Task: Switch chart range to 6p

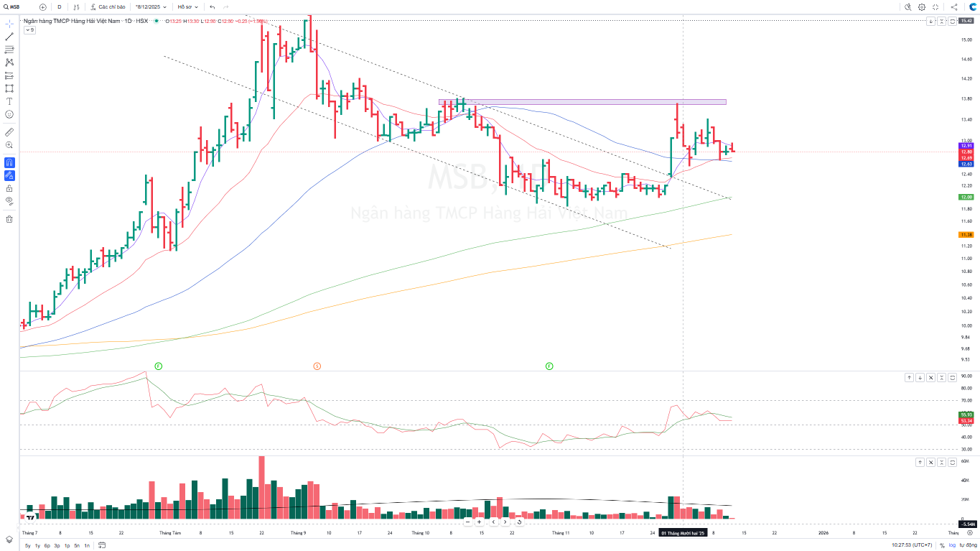Action: click(47, 545)
